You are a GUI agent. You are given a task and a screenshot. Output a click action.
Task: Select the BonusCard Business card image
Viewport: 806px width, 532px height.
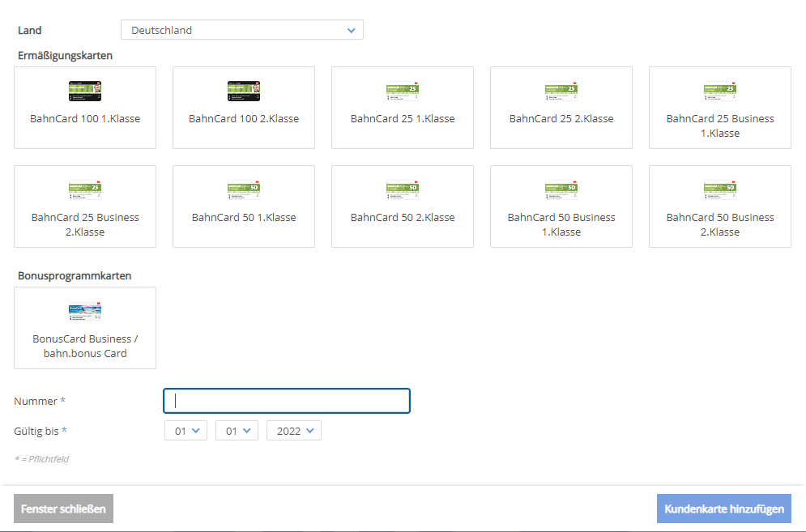(x=85, y=312)
